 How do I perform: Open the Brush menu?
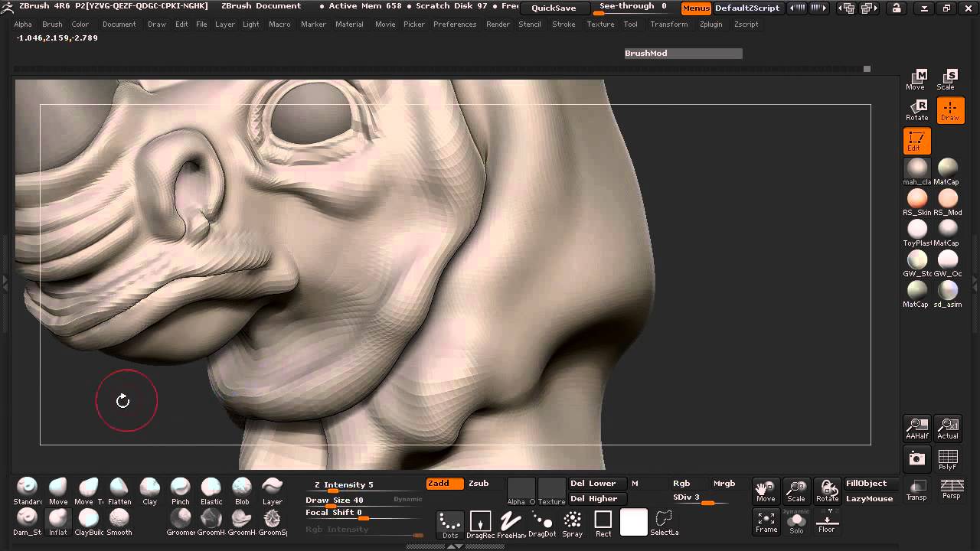click(x=52, y=24)
